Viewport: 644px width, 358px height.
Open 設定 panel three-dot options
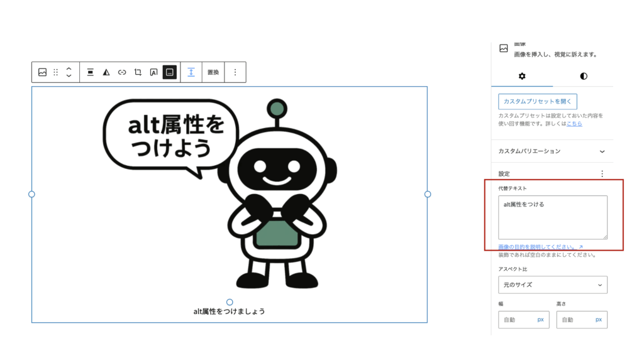602,174
